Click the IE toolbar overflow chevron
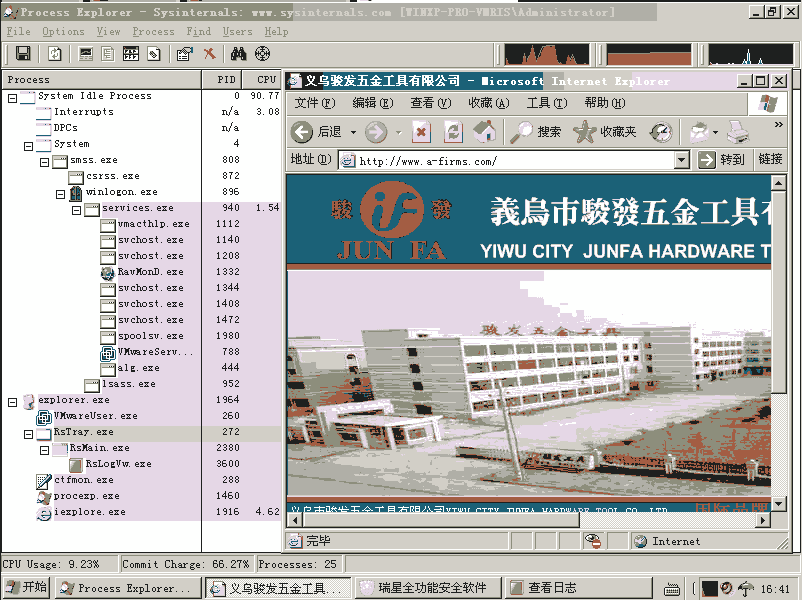Screen dimensions: 802x600 click(x=778, y=124)
